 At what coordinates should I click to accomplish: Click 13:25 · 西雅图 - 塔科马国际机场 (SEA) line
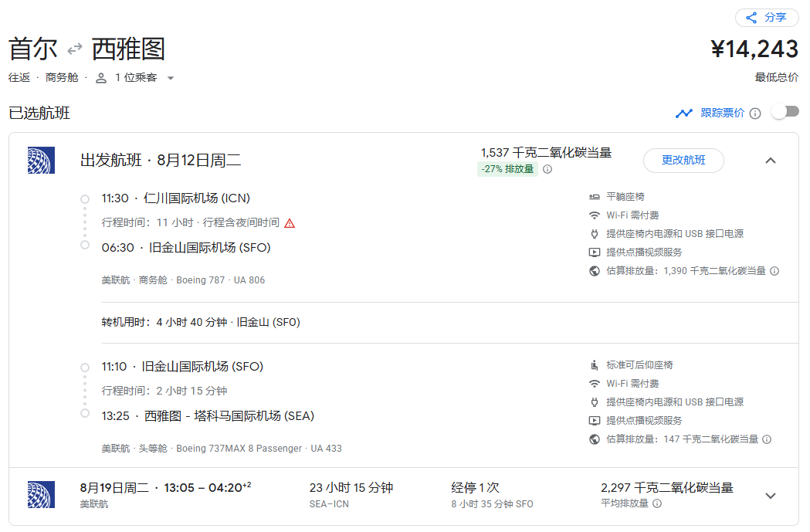pyautogui.click(x=208, y=416)
